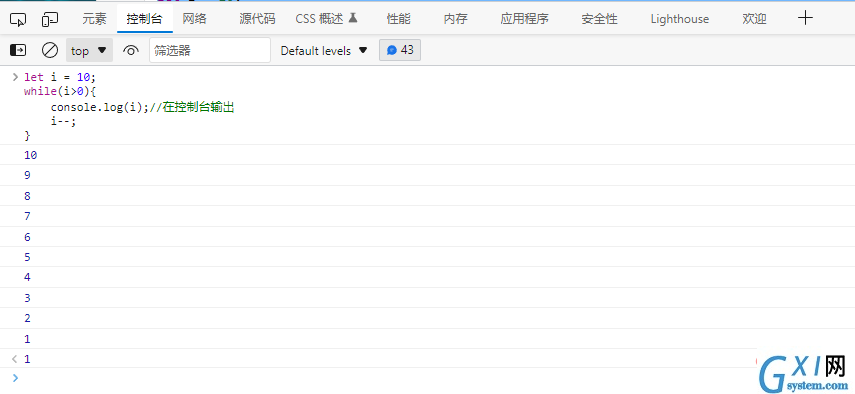Expand the Default levels dropdown
Screen dimensions: 855x394
coord(324,51)
